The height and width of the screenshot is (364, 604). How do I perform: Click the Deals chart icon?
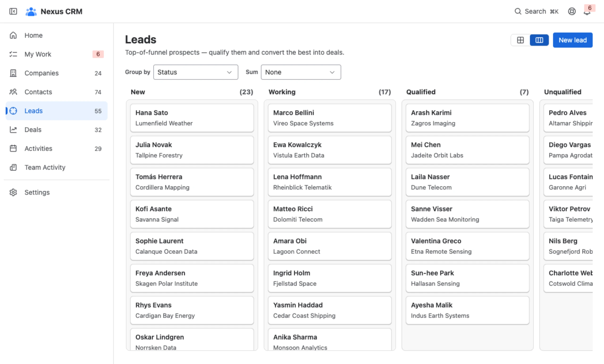tap(13, 130)
